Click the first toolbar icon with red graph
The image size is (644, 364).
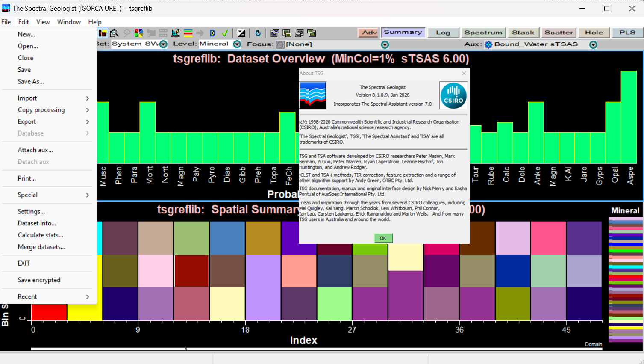tap(103, 33)
